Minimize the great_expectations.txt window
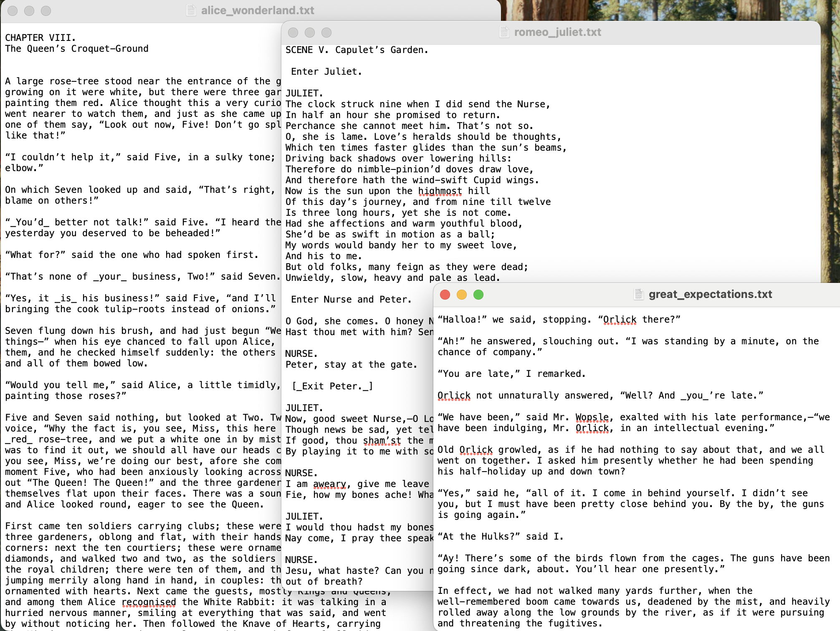This screenshot has width=840, height=631. (x=462, y=295)
